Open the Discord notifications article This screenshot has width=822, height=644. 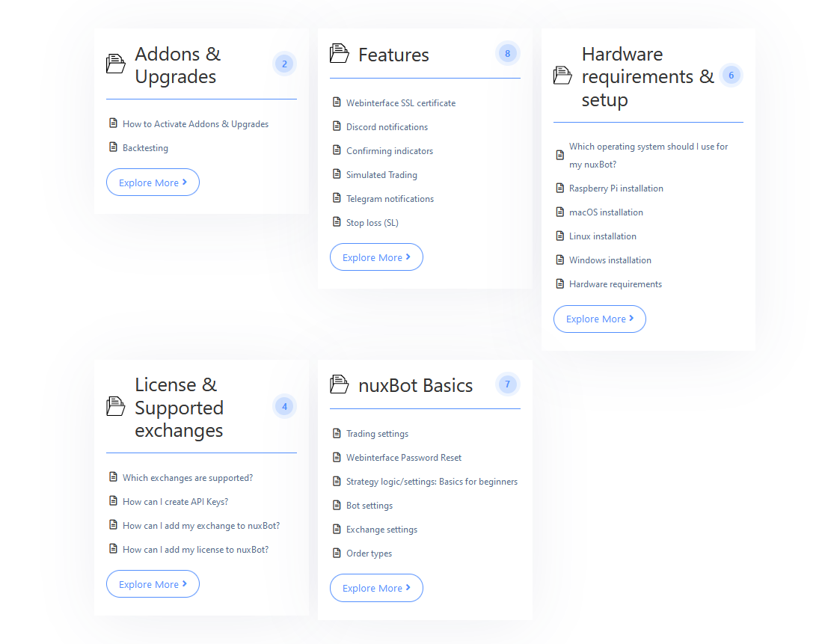pyautogui.click(x=387, y=127)
